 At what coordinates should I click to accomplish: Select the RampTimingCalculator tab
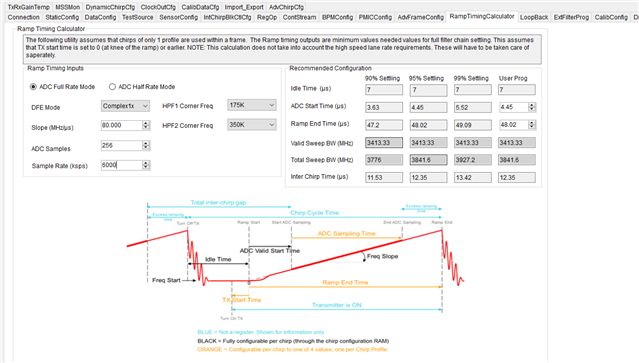482,16
